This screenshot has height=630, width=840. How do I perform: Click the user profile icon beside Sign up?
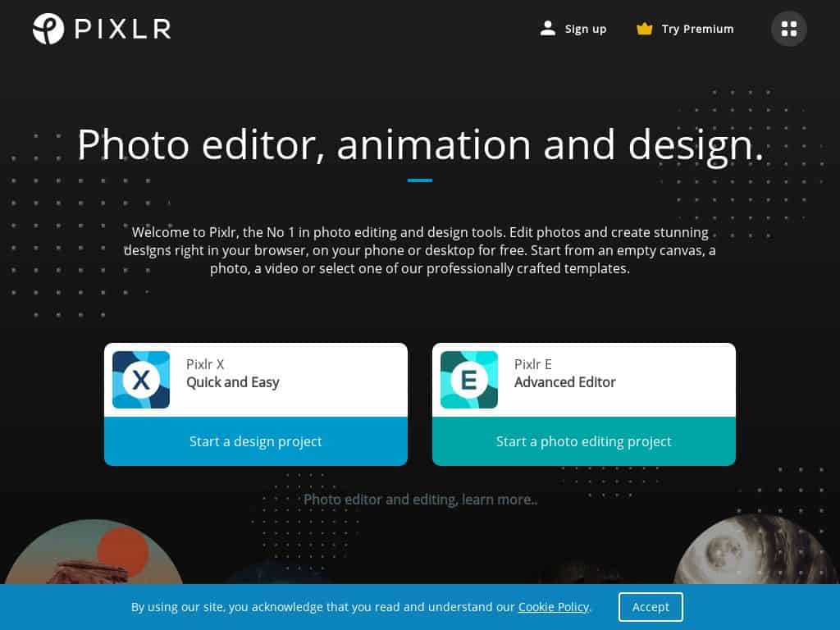pos(547,29)
